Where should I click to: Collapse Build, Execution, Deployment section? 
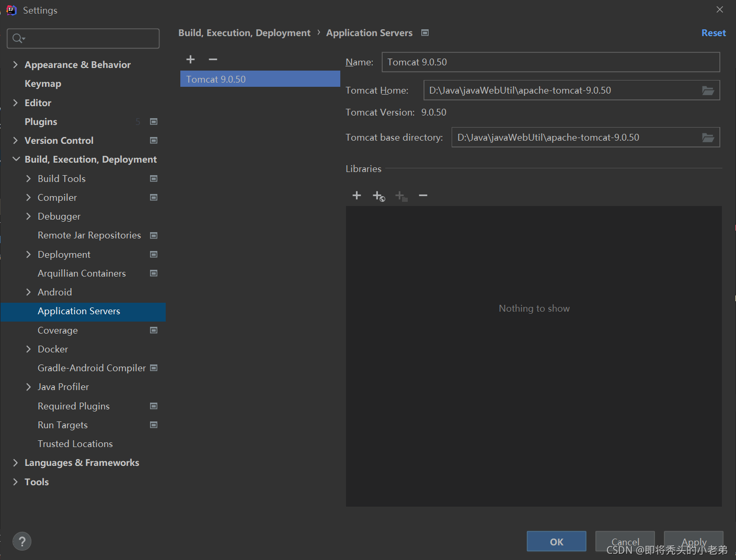point(16,159)
